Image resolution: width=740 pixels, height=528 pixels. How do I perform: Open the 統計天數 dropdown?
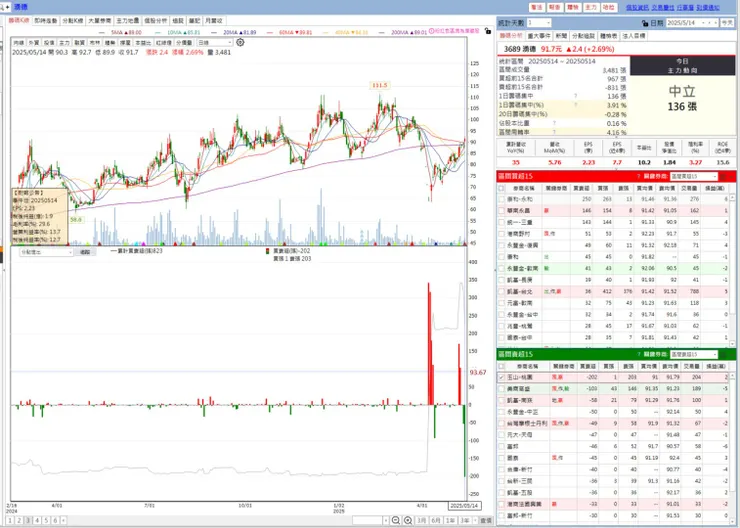539,23
